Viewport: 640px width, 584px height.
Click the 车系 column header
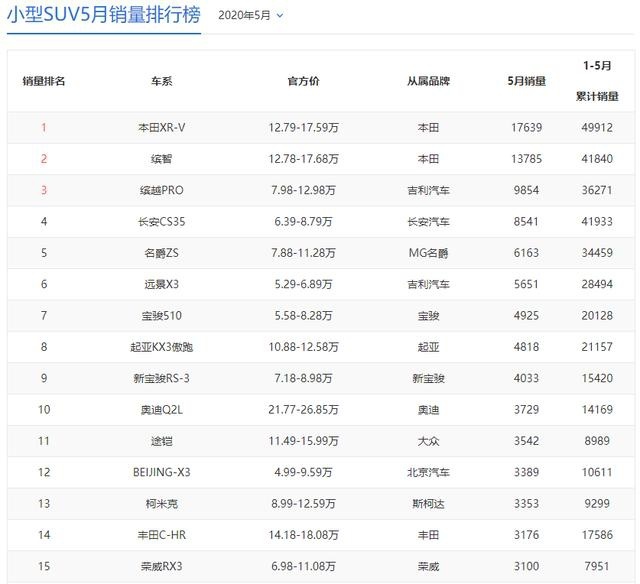click(162, 81)
